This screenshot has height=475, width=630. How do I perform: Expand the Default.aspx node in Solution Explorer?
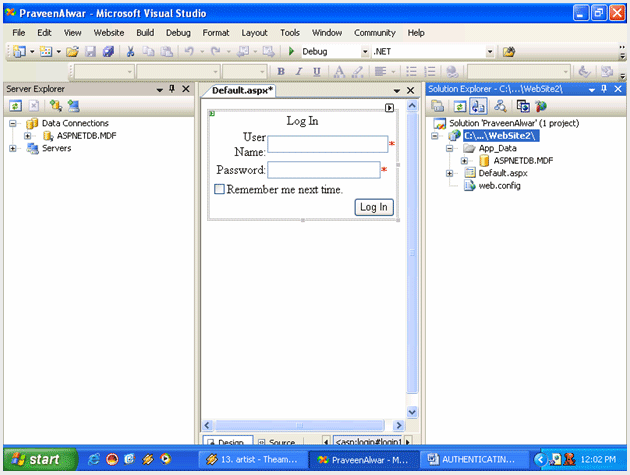click(450, 173)
